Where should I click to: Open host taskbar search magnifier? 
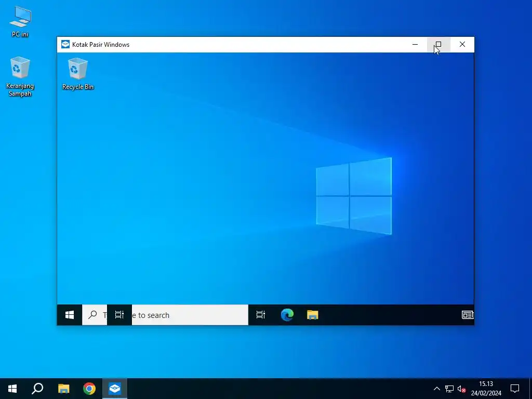(37, 389)
